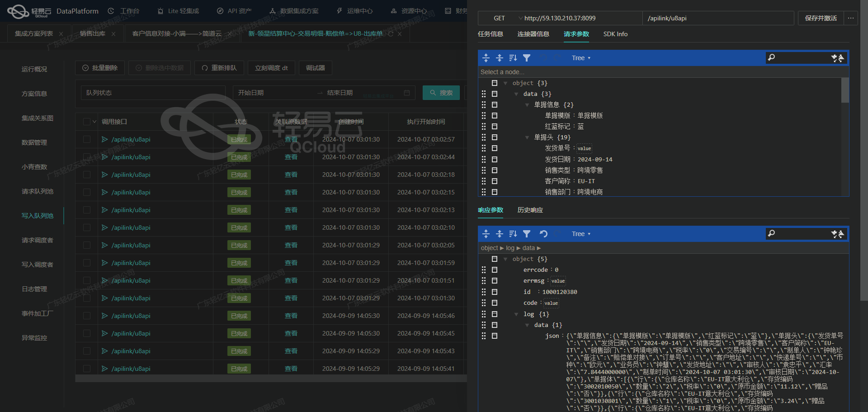Image resolution: width=868 pixels, height=412 pixels.
Task: Switch to 历史响应 tab
Action: point(530,210)
